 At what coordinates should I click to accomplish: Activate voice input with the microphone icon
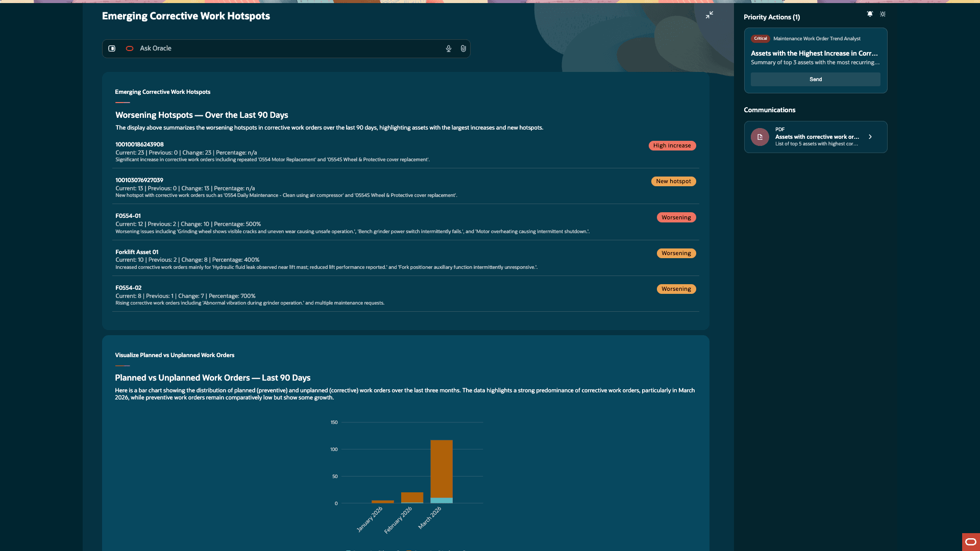pyautogui.click(x=448, y=48)
